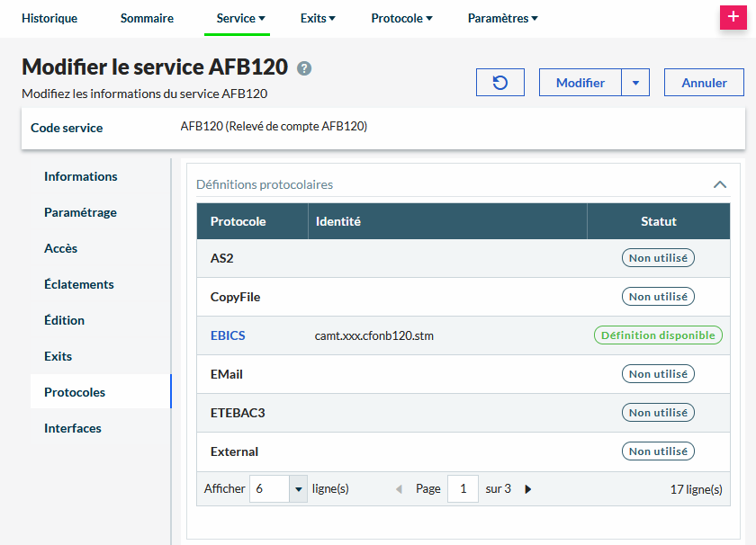Collapse Définitions protocolaires section
The image size is (756, 545).
pos(719,184)
